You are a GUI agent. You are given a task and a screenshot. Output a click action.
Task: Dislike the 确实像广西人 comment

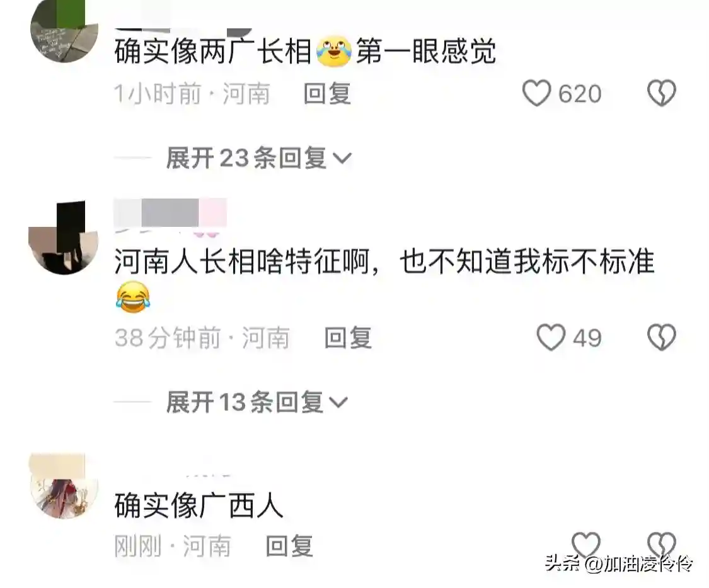[662, 545]
